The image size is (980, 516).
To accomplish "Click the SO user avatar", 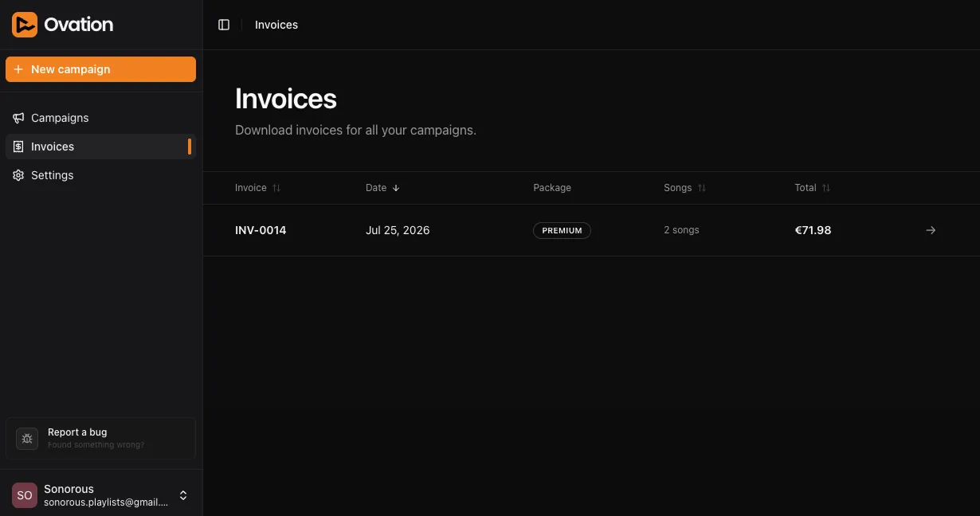I will click(x=25, y=495).
